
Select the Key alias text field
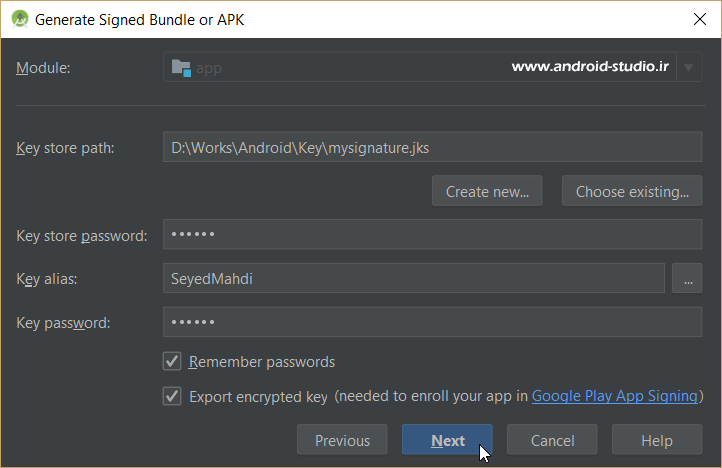point(413,278)
